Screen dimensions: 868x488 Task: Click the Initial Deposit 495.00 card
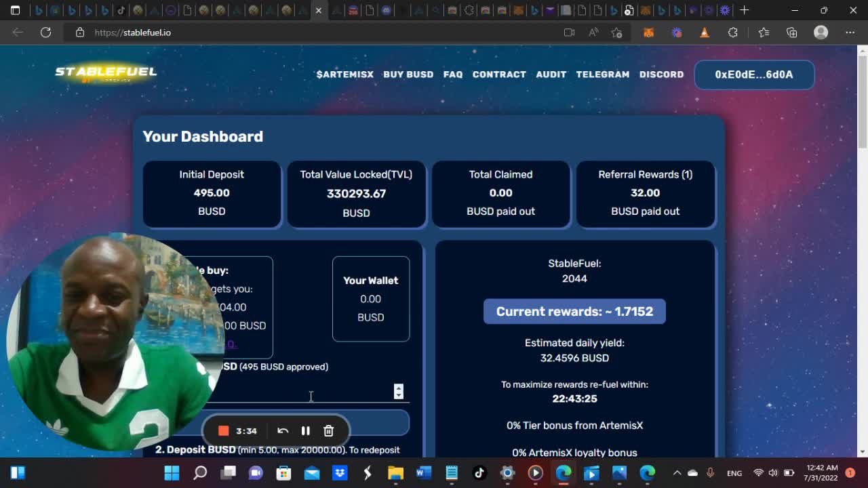(x=212, y=194)
